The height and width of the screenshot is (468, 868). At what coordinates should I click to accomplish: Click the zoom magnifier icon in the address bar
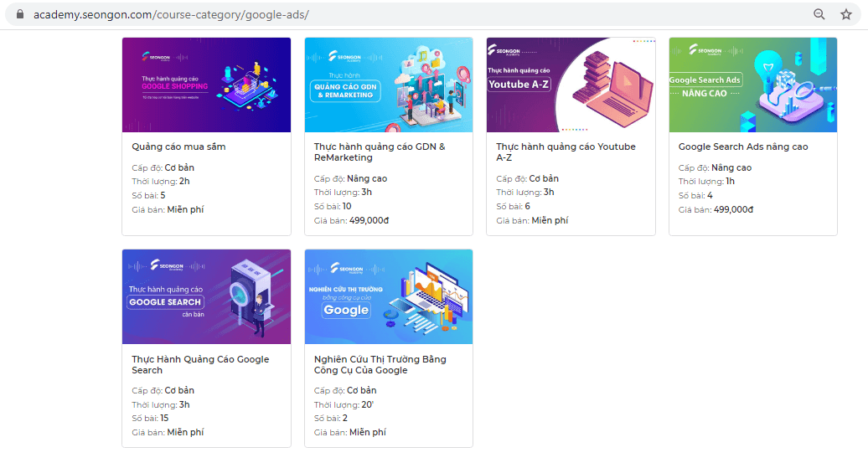point(819,14)
